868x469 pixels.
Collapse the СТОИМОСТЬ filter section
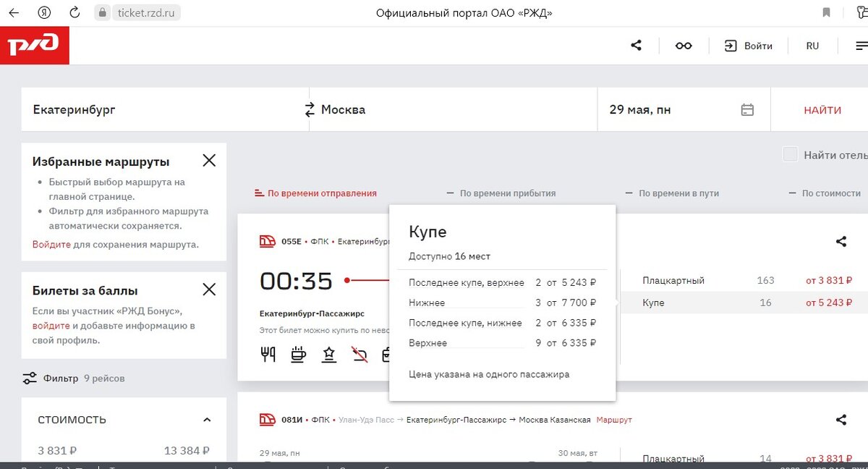coord(207,420)
